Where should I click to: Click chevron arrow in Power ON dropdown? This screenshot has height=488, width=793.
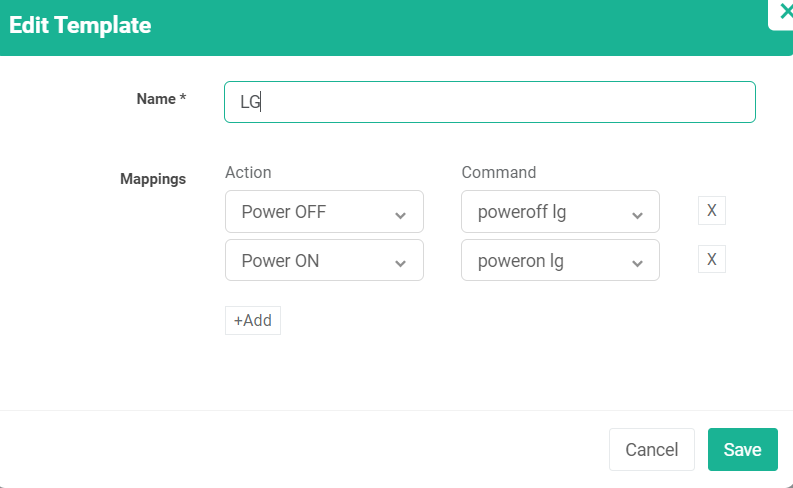pos(400,263)
